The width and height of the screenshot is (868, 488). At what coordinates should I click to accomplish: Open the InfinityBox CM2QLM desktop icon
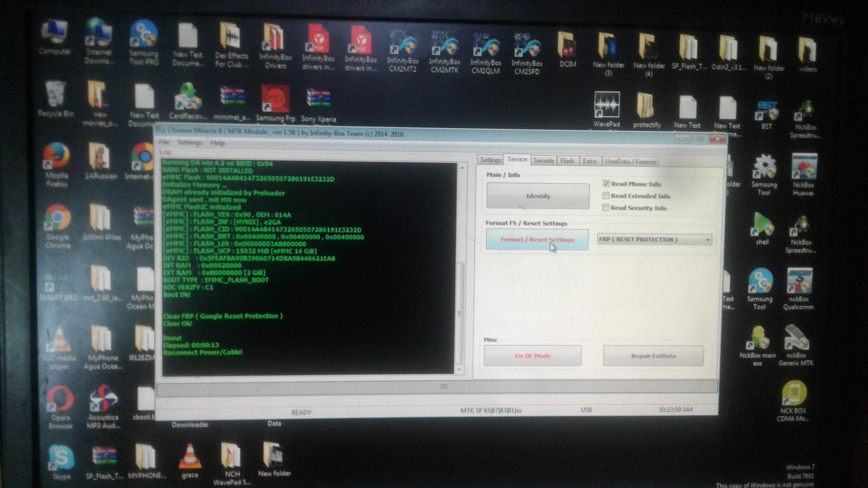tap(486, 53)
